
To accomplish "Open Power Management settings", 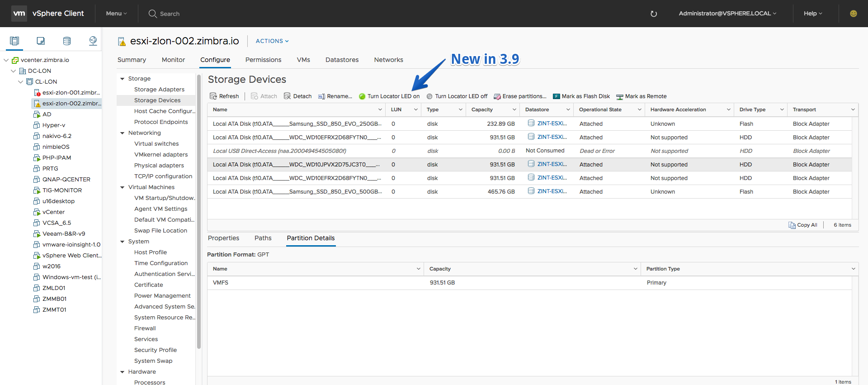I will pyautogui.click(x=162, y=296).
